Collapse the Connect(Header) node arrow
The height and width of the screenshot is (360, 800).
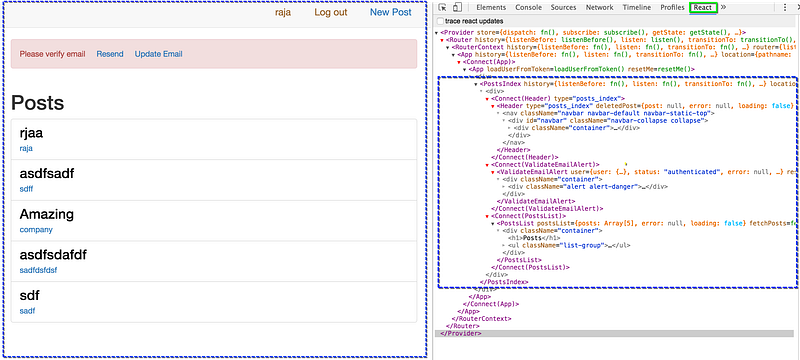[487, 98]
